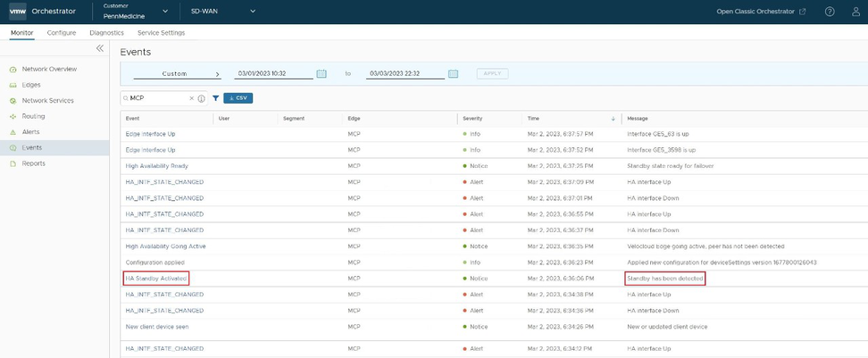The image size is (868, 358).
Task: Click the search info icon
Action: [201, 98]
